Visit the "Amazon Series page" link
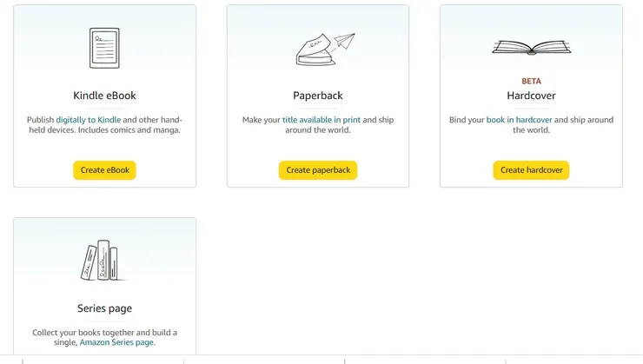643x364 pixels. point(117,343)
